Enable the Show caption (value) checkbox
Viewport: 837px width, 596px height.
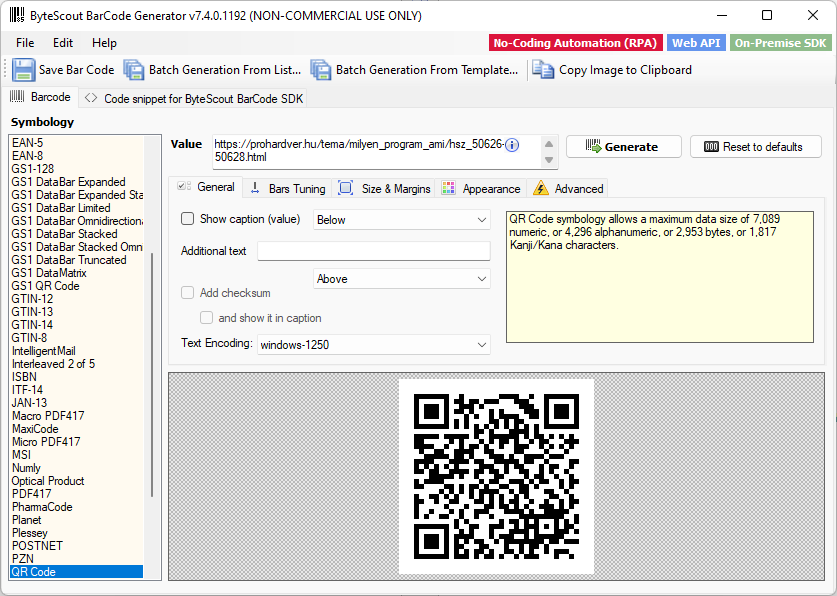point(187,219)
